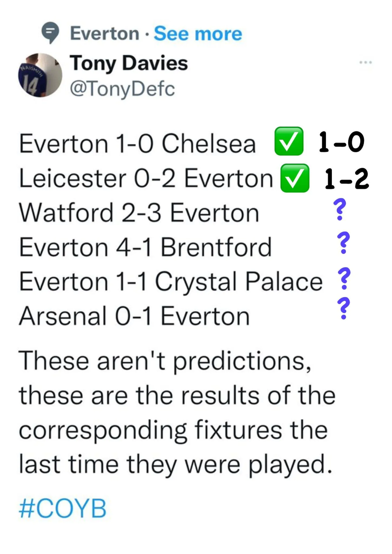Click the Tony Davies display name

tap(129, 63)
